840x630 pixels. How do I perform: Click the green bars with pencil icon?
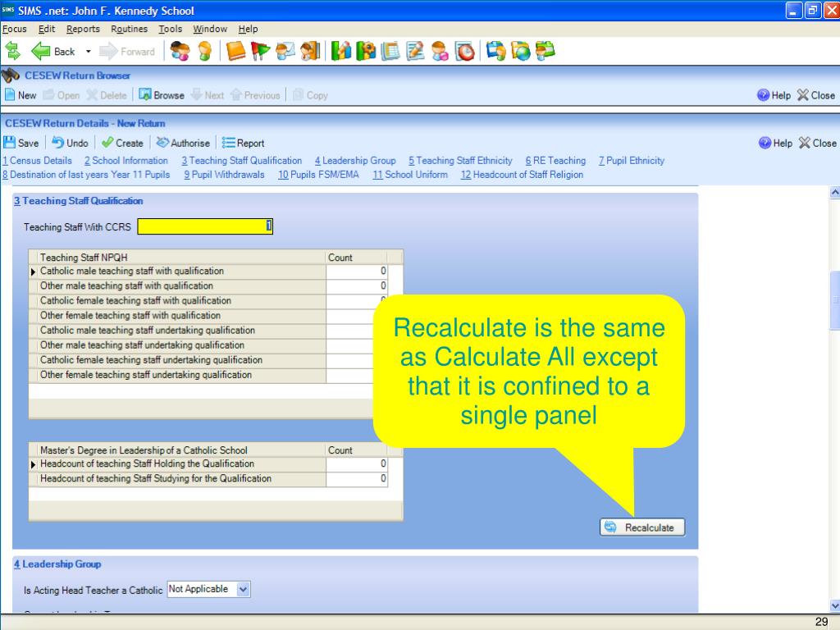[x=340, y=52]
